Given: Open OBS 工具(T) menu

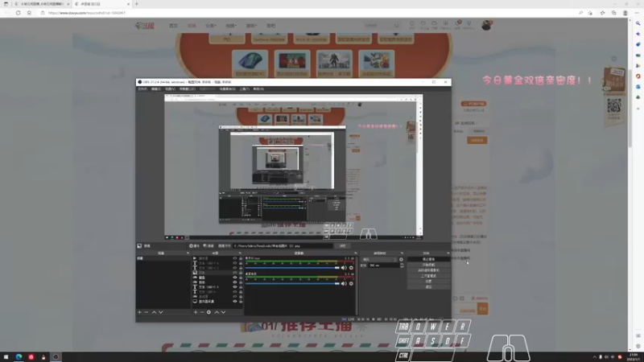Looking at the screenshot, I should pyautogui.click(x=245, y=88).
